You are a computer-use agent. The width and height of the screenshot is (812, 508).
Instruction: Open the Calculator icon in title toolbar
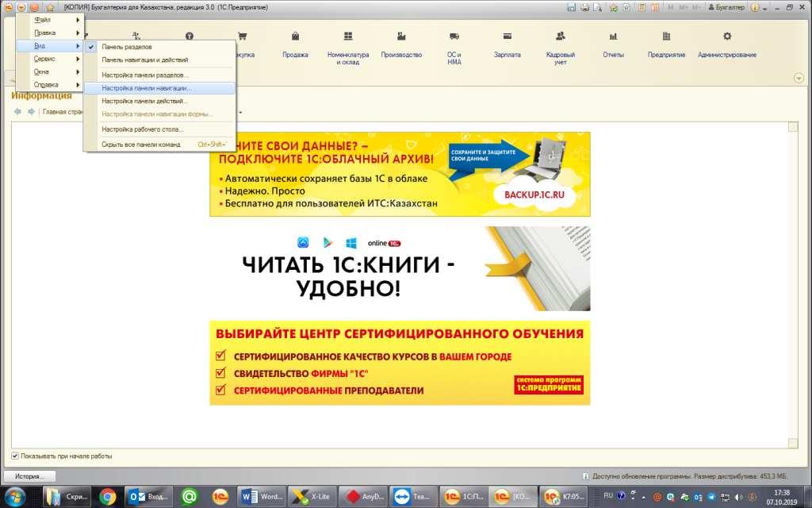(x=642, y=7)
